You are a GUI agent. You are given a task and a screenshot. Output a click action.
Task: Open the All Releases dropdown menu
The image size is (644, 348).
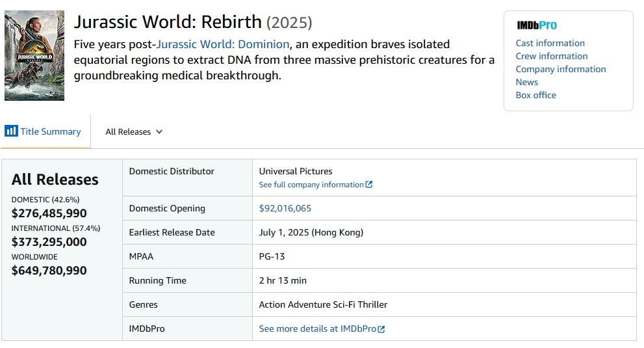click(134, 131)
